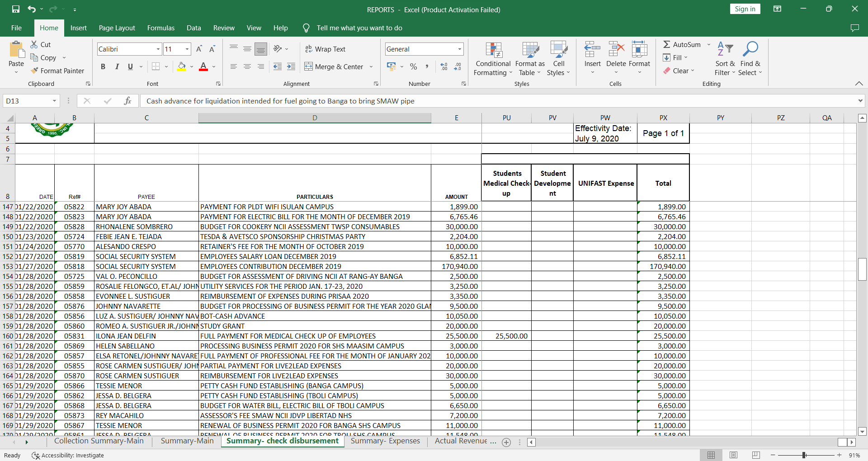Switch to the Formulas tab
The height and width of the screenshot is (461, 868).
[x=160, y=28]
